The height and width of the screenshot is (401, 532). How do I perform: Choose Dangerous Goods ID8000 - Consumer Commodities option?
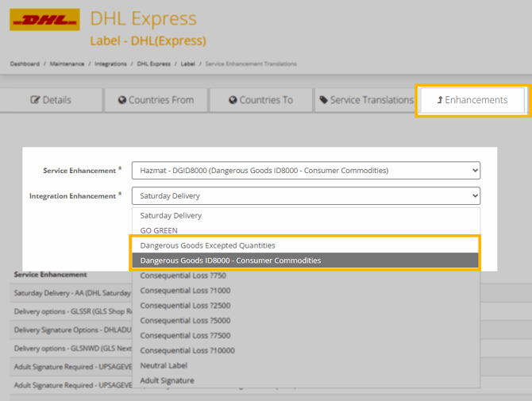[306, 260]
